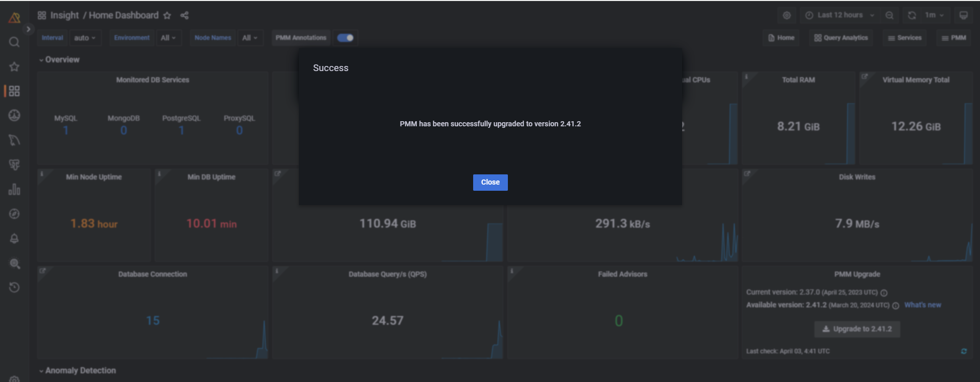Open the Node Names All dropdown
Screen dimensions: 980x382
(250, 38)
